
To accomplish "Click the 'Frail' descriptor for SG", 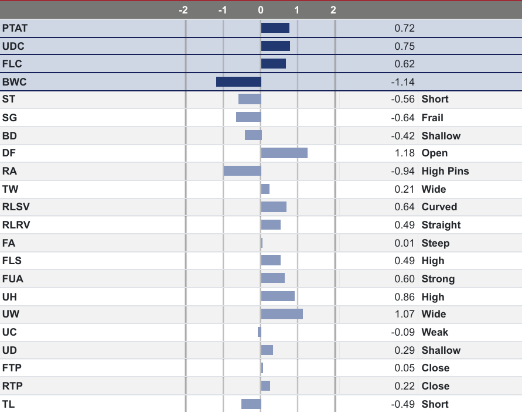I will 432,118.
